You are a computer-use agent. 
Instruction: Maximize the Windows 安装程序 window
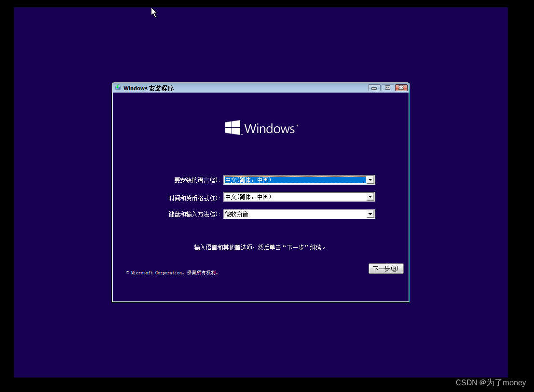coord(387,88)
